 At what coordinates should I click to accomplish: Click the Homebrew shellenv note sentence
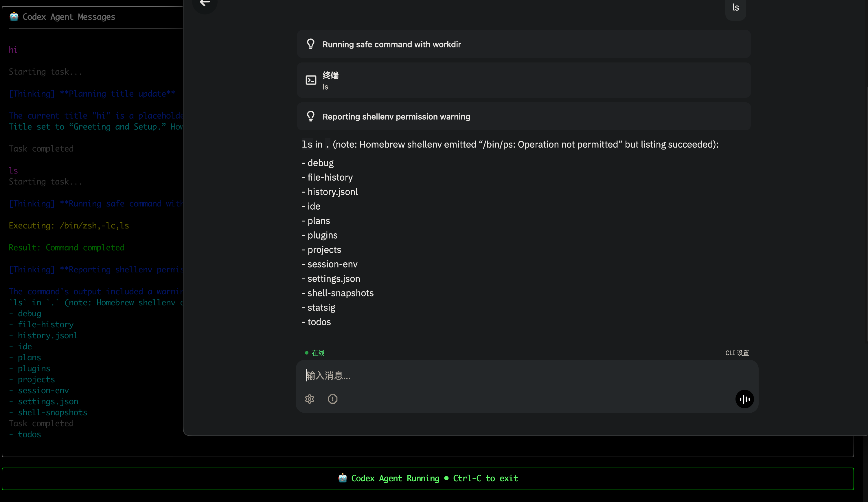coord(510,144)
